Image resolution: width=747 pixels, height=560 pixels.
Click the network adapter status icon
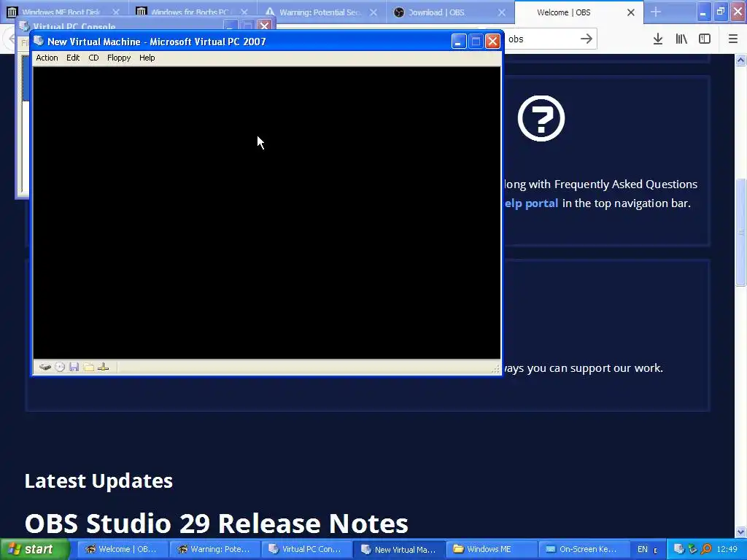tap(104, 367)
